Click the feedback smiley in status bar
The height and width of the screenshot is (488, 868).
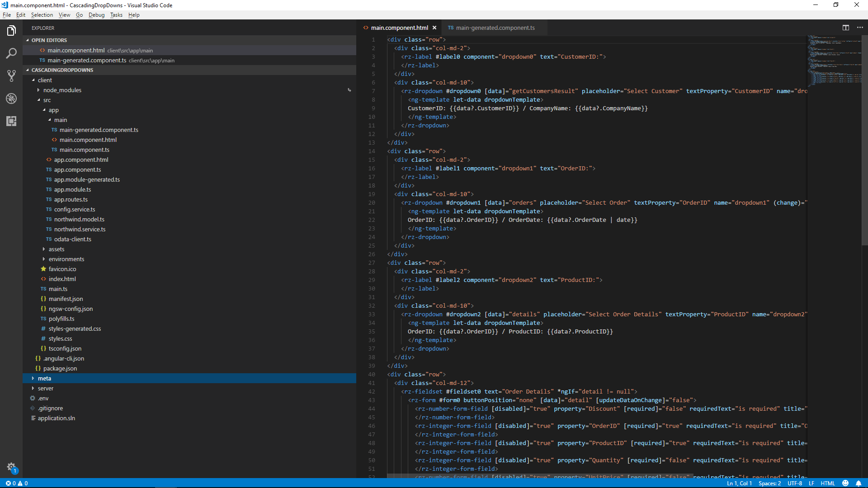point(845,483)
